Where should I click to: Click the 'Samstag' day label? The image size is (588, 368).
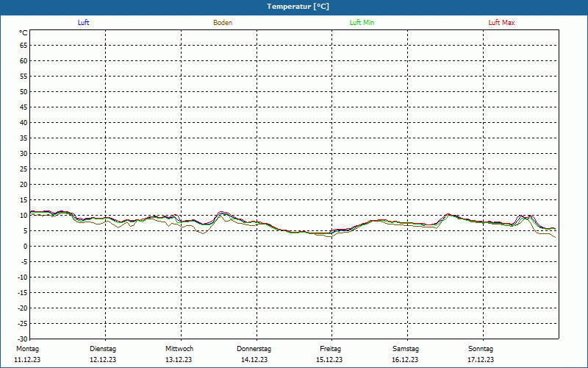coord(406,349)
